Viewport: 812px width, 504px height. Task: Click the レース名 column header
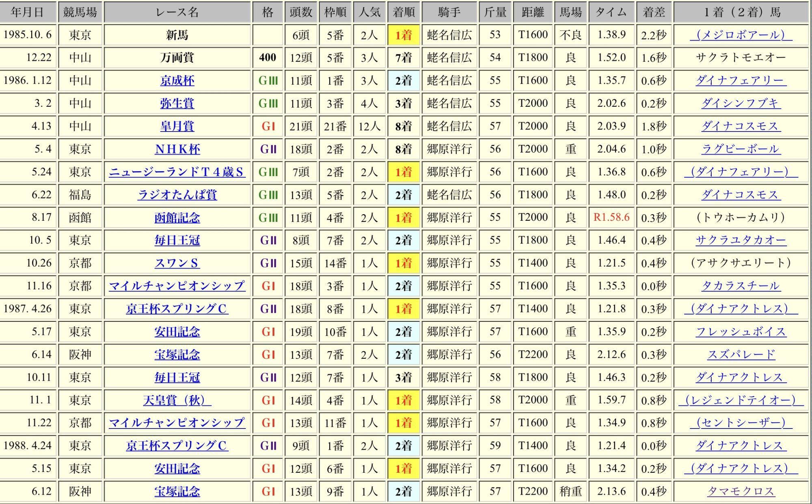tap(177, 12)
